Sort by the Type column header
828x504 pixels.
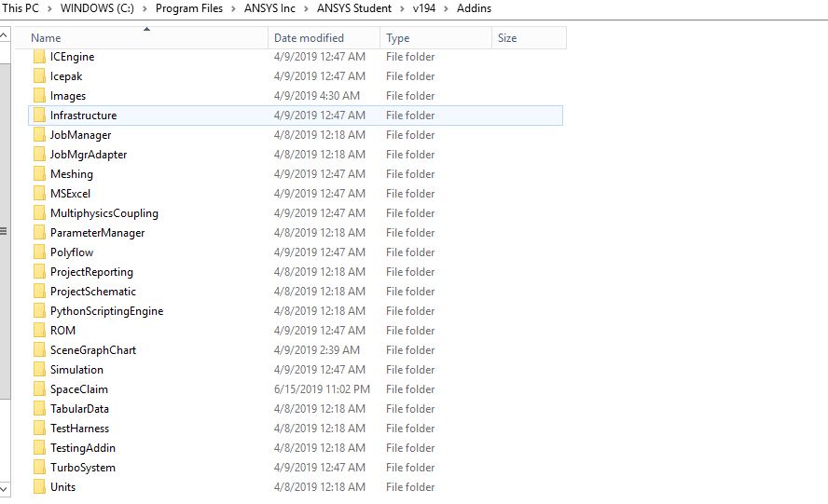click(435, 38)
